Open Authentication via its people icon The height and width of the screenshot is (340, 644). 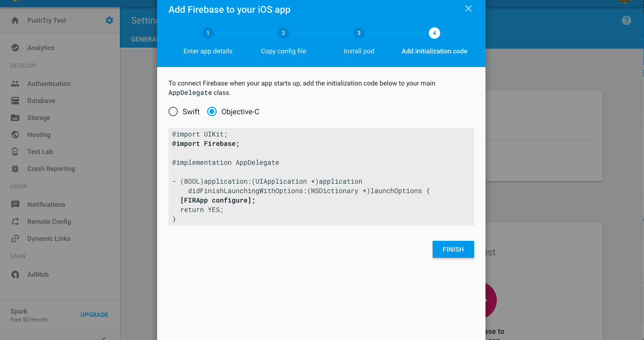pos(15,84)
